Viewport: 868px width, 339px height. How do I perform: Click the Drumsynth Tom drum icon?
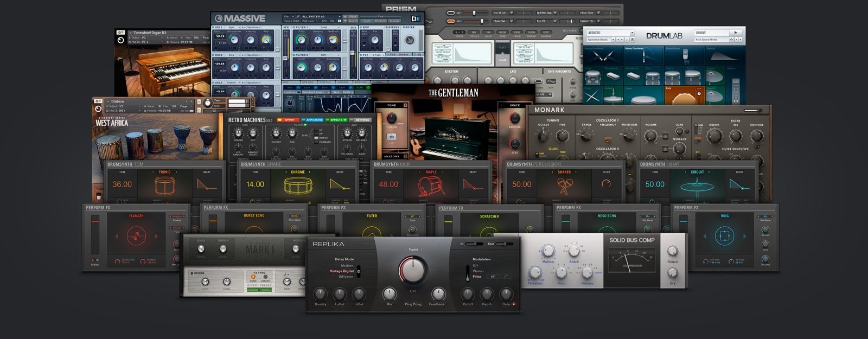click(165, 186)
